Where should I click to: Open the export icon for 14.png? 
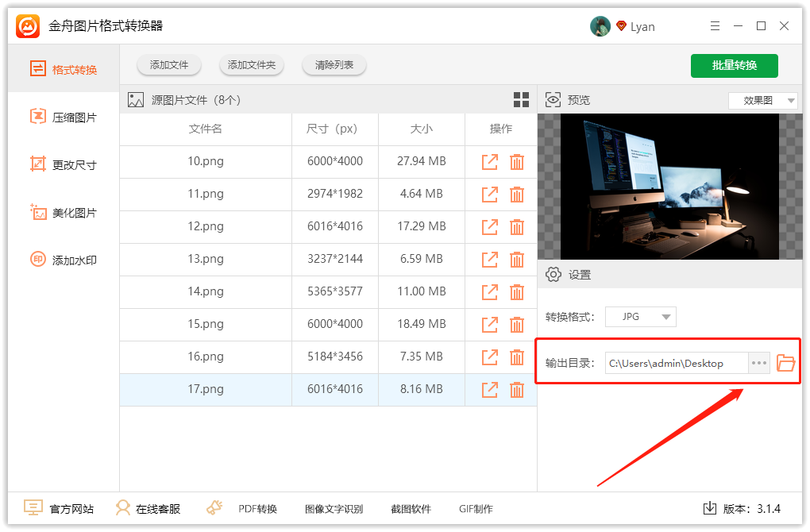pos(490,292)
